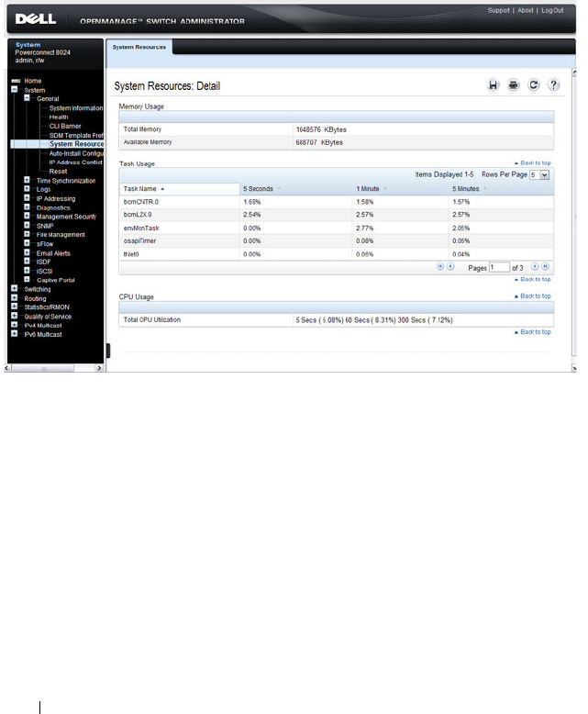Expand the Captive Portal node

(27, 279)
